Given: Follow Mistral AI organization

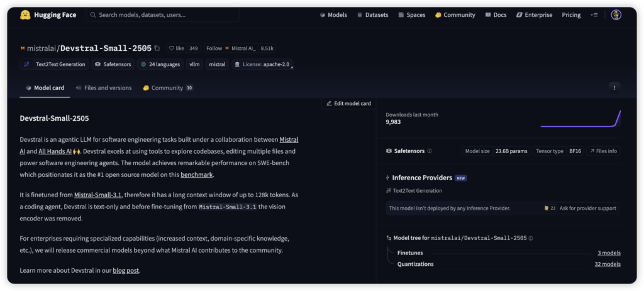Looking at the screenshot, I should pyautogui.click(x=214, y=48).
